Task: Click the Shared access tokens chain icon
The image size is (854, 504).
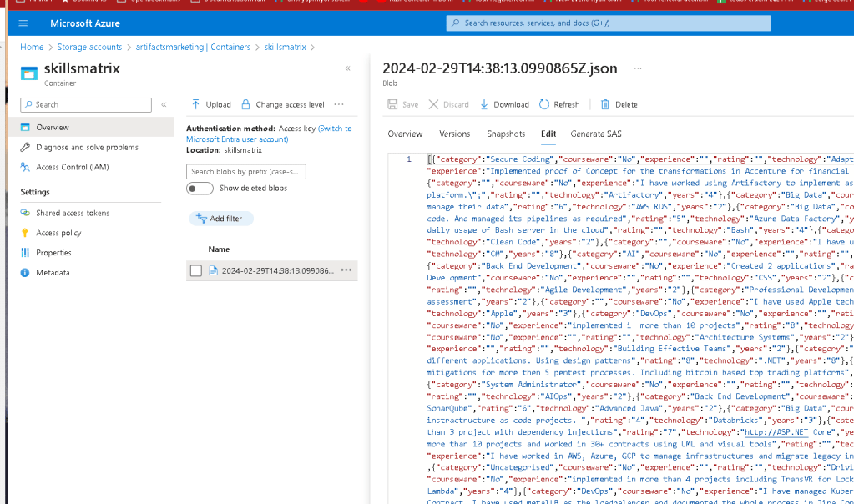Action: pyautogui.click(x=25, y=213)
